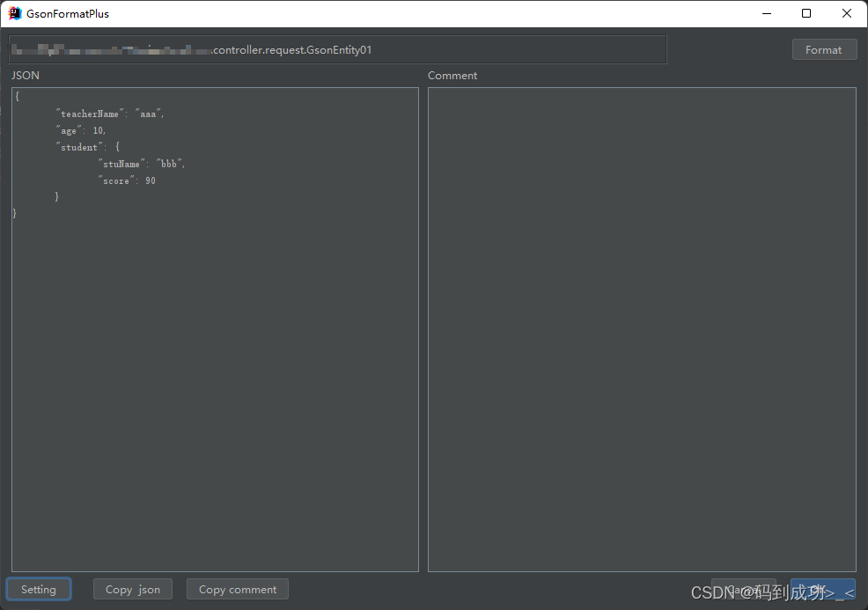Screen dimensions: 868x610
Task: Select the "age": 10 line in the JSON
Action: click(80, 129)
